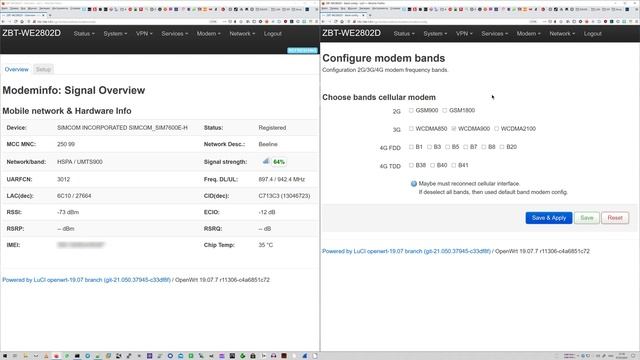
Task: Select the B7 4G FDD band
Action: (x=465, y=147)
